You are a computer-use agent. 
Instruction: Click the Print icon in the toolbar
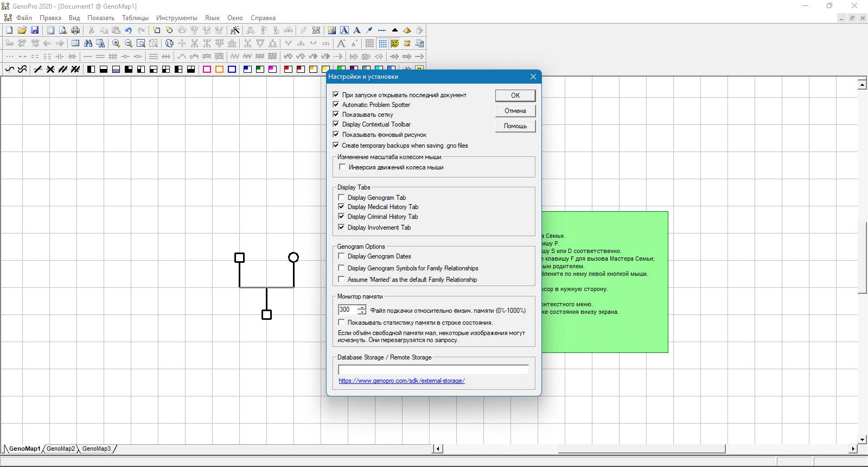pos(75,30)
